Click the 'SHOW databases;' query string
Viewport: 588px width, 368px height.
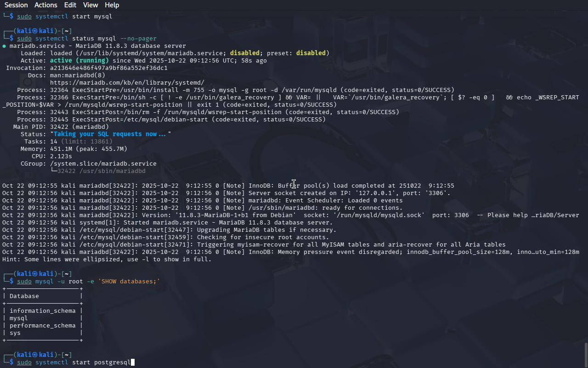[x=129, y=281]
